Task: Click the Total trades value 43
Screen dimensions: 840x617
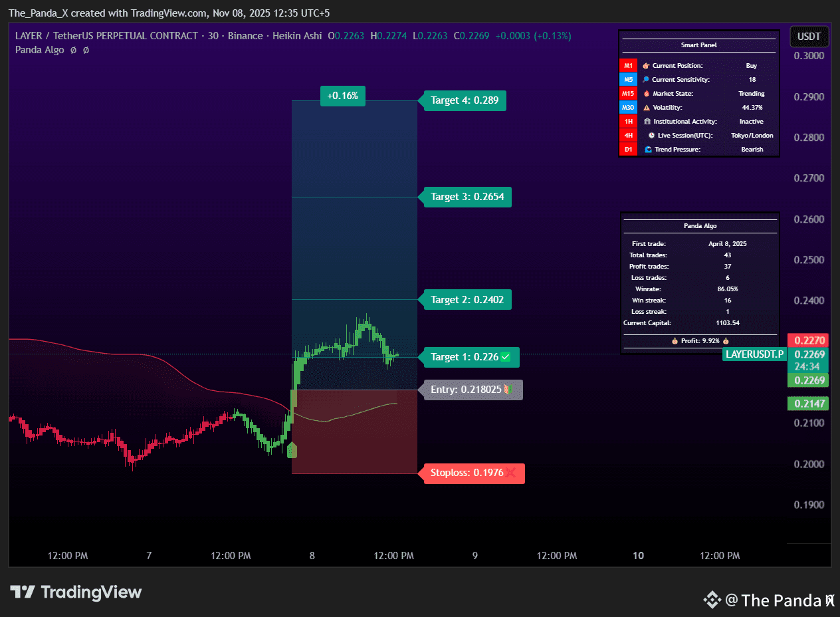Action: [x=728, y=255]
